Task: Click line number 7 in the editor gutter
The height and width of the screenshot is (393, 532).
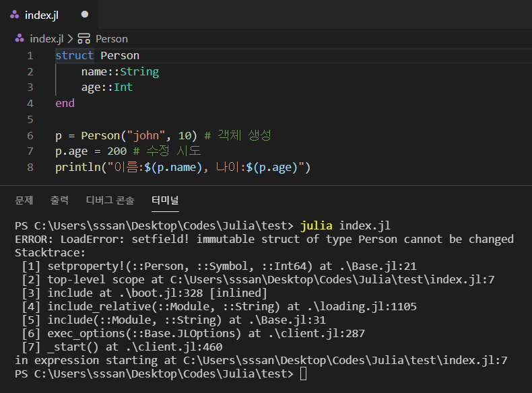Action: 30,151
